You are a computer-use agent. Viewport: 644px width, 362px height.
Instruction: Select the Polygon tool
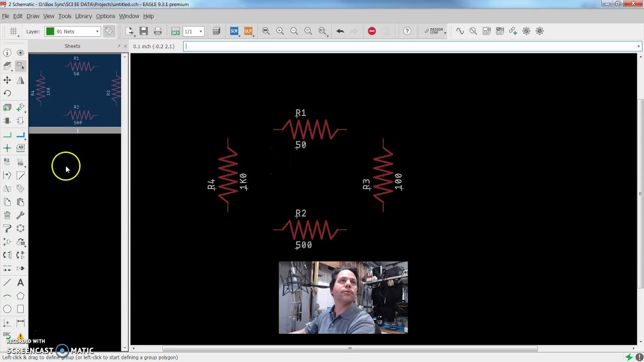tap(20, 296)
